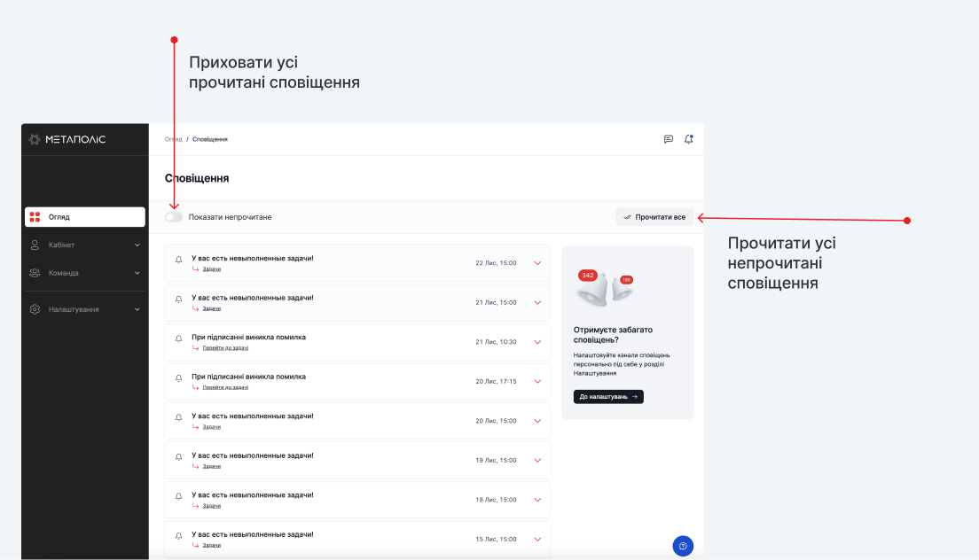Open the bells illustration with 342 badge
The width and height of the screenshot is (979, 560).
point(605,288)
